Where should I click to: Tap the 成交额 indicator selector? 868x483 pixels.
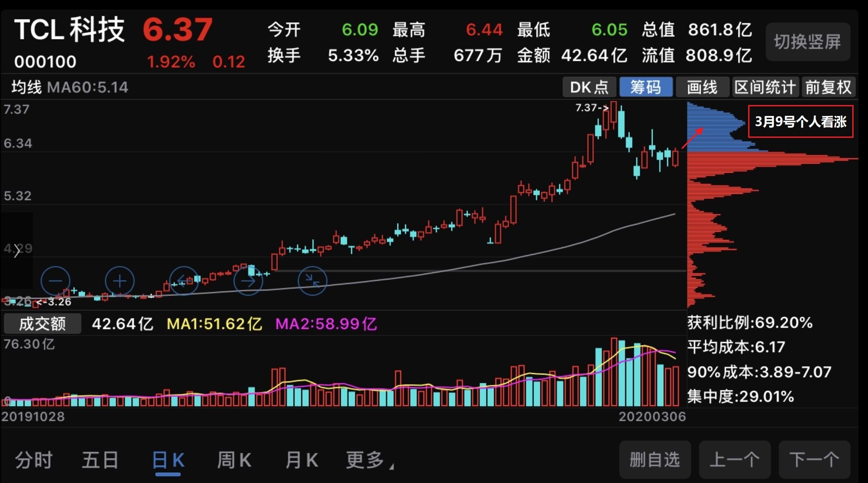coord(42,324)
